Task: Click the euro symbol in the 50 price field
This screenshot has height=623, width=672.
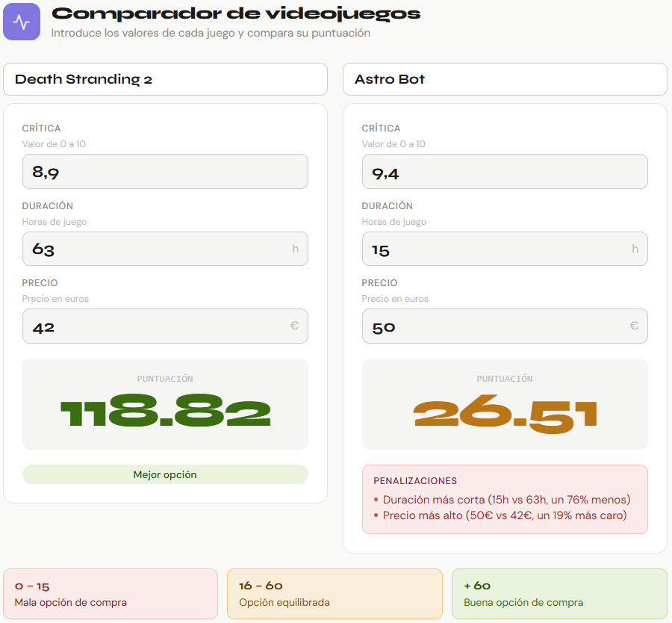Action: 634,326
